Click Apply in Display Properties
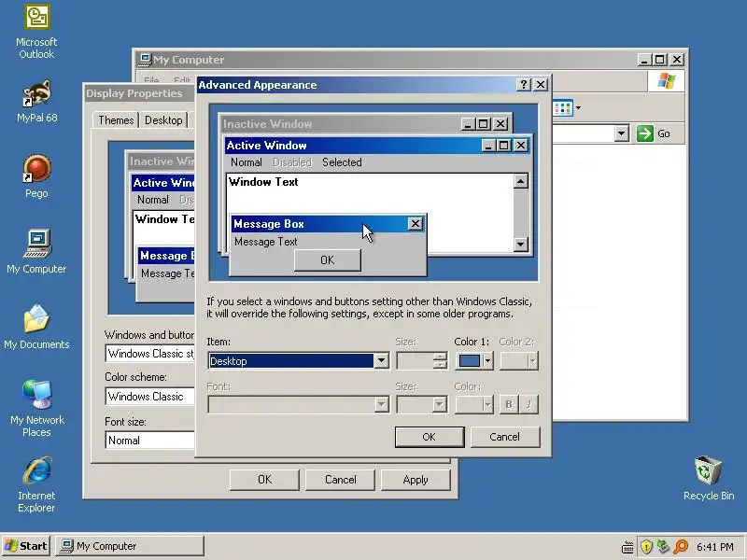The image size is (747, 560). coord(416,480)
